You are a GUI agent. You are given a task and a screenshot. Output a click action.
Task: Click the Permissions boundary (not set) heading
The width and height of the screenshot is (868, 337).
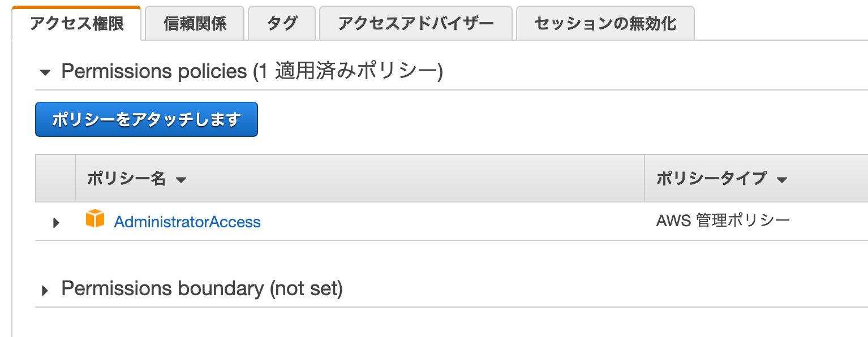pyautogui.click(x=202, y=289)
